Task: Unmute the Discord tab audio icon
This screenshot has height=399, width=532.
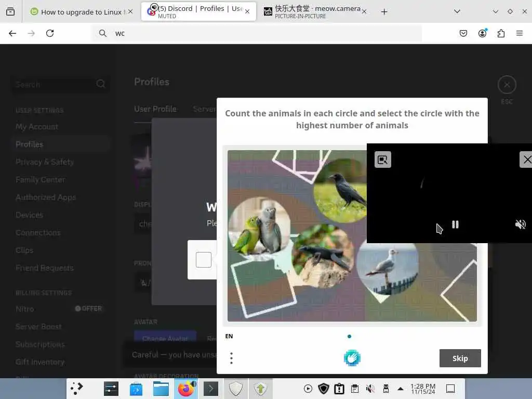Action: 154,7
